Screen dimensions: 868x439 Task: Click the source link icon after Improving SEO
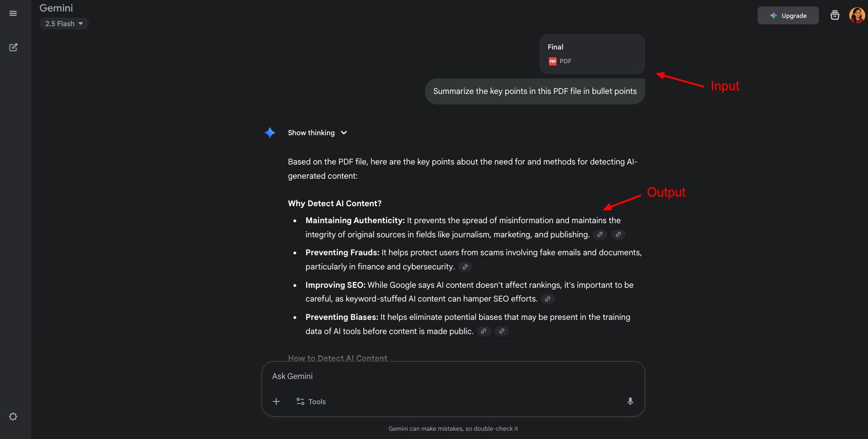click(547, 299)
